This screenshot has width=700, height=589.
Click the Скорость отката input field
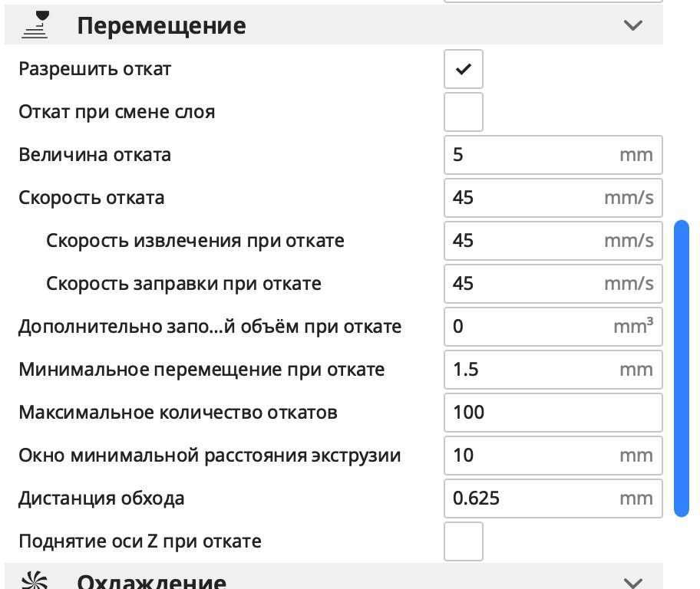click(553, 198)
